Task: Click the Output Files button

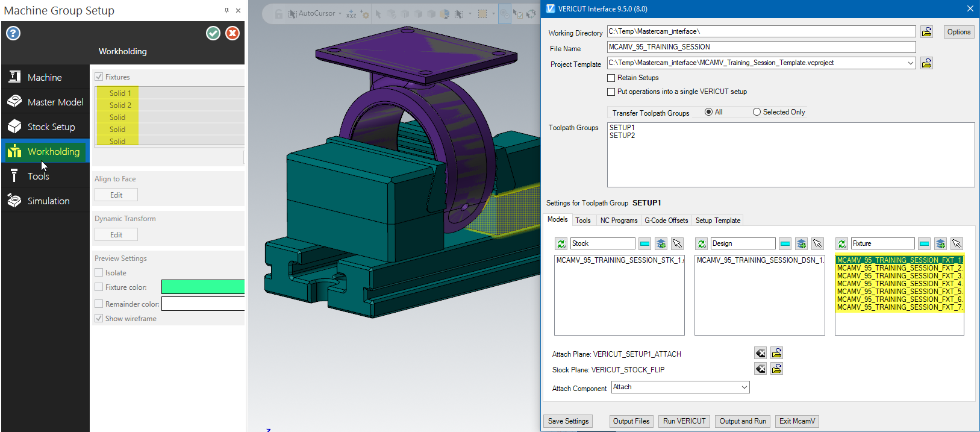Action: click(x=631, y=421)
